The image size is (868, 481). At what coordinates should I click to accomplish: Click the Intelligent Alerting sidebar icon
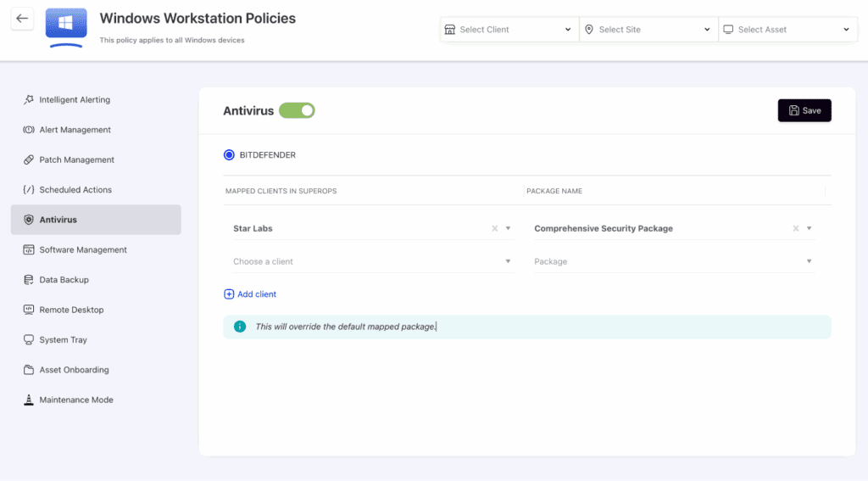pos(29,100)
